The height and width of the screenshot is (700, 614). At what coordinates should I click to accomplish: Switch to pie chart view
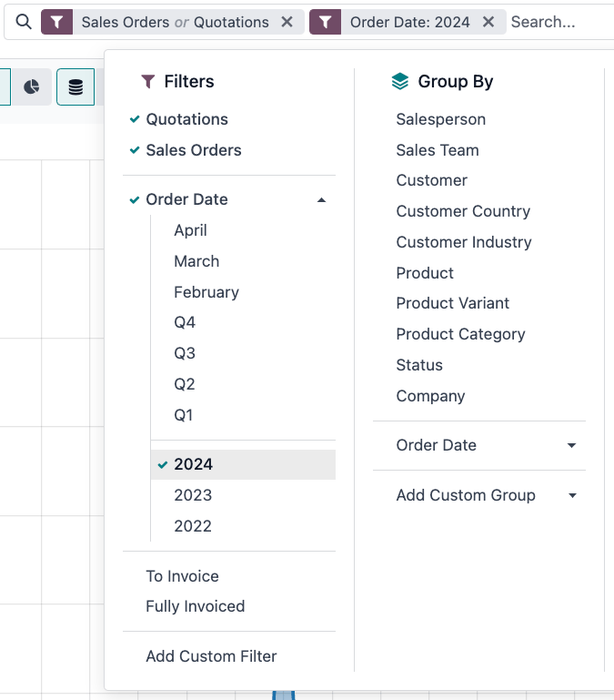point(31,87)
